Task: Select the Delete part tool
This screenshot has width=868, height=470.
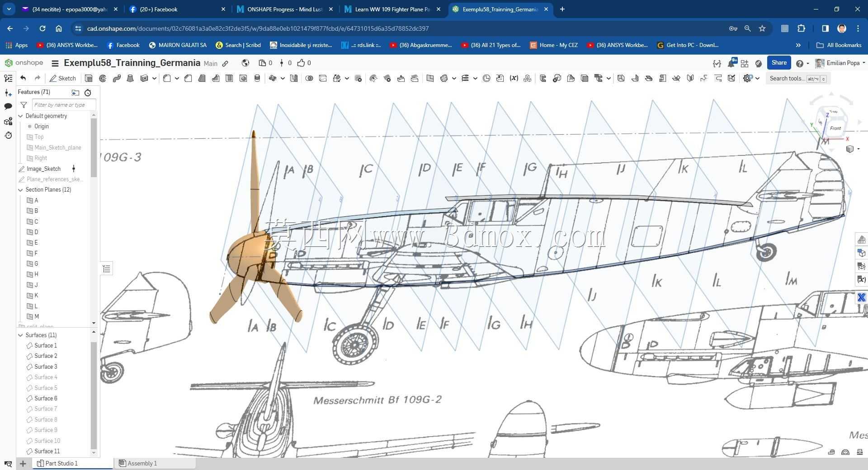Action: coord(358,78)
